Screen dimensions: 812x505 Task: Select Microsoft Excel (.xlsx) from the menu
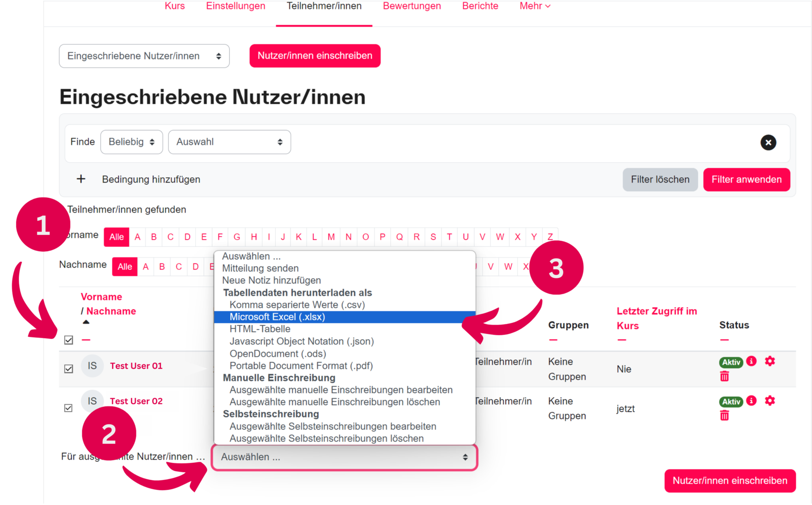coord(277,317)
